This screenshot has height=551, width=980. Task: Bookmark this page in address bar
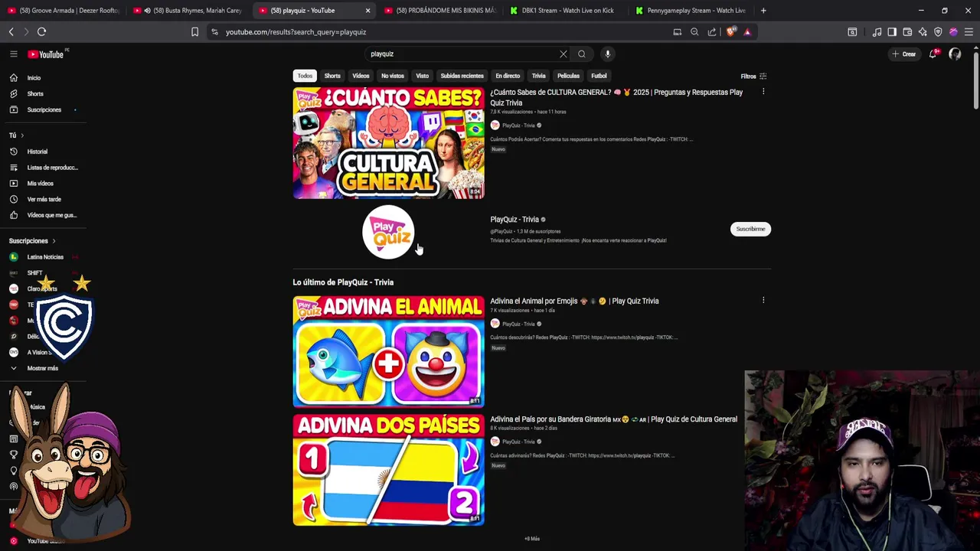(194, 32)
